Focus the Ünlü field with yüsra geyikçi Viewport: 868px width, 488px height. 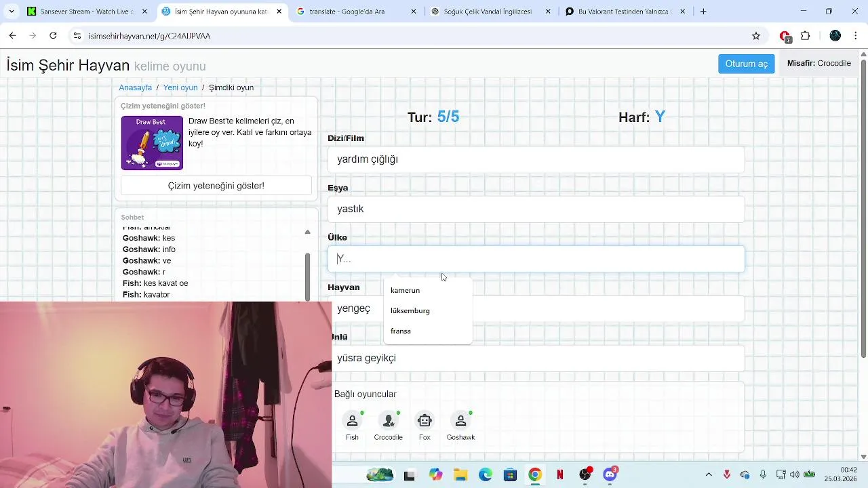point(536,358)
